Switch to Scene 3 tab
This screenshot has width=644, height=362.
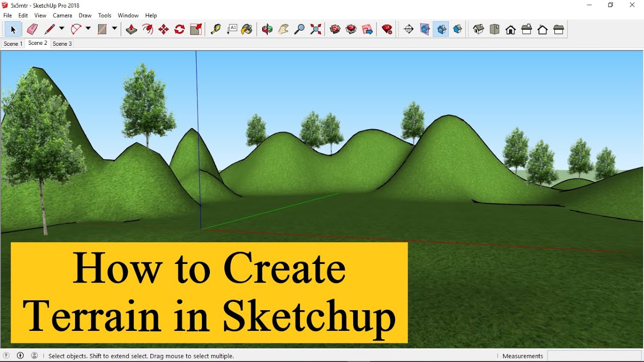tap(62, 44)
